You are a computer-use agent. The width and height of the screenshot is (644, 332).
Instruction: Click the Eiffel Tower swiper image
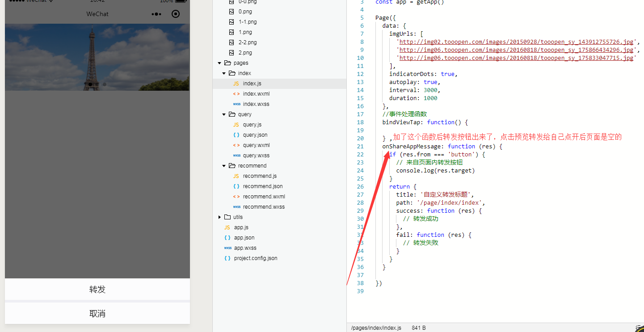click(97, 57)
